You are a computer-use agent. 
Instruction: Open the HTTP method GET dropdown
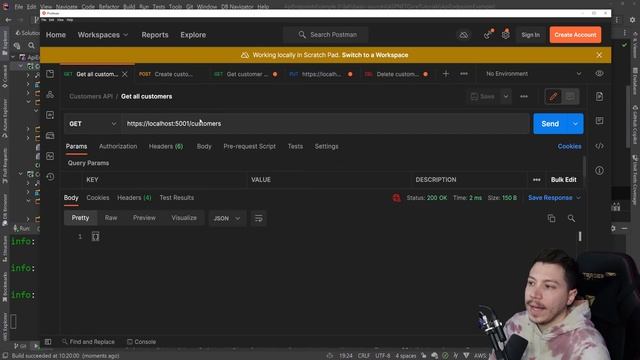93,124
